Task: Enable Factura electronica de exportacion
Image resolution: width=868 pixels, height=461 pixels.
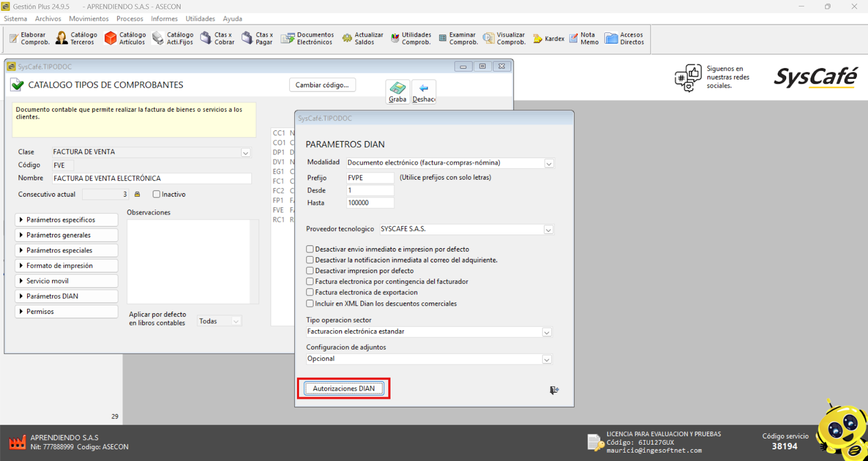Action: pyautogui.click(x=310, y=292)
